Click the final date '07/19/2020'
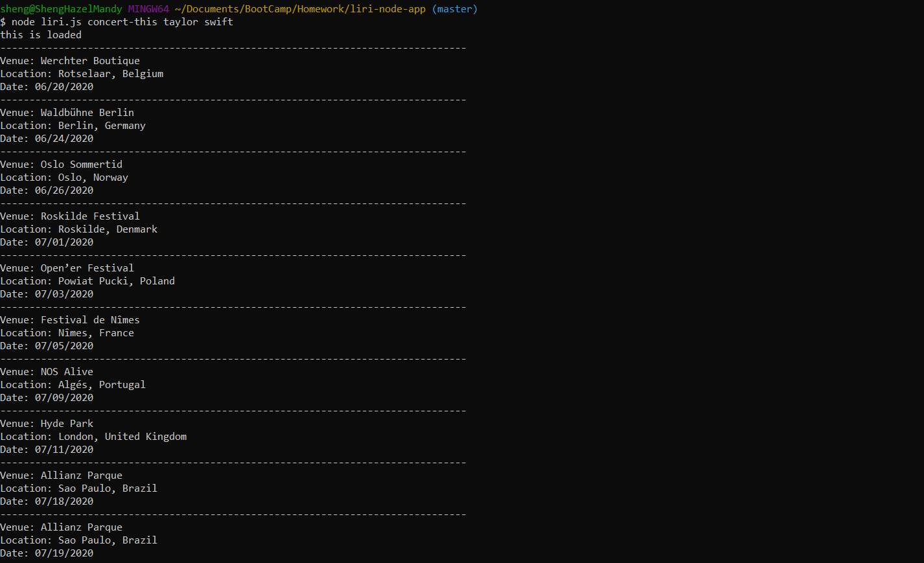The height and width of the screenshot is (563, 924). click(x=64, y=553)
